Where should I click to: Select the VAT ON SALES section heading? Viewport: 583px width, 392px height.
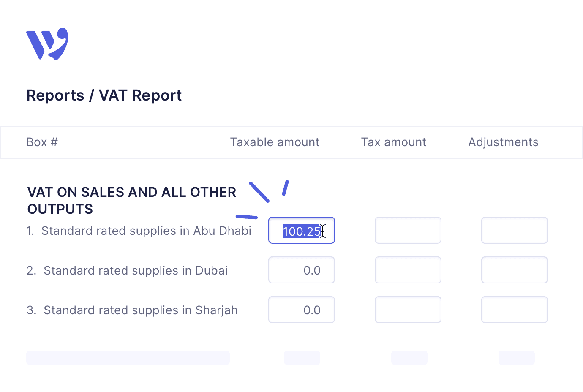(131, 200)
